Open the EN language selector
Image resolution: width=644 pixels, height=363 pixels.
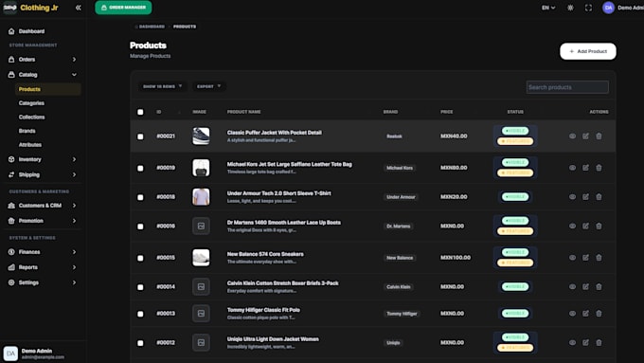click(x=548, y=8)
